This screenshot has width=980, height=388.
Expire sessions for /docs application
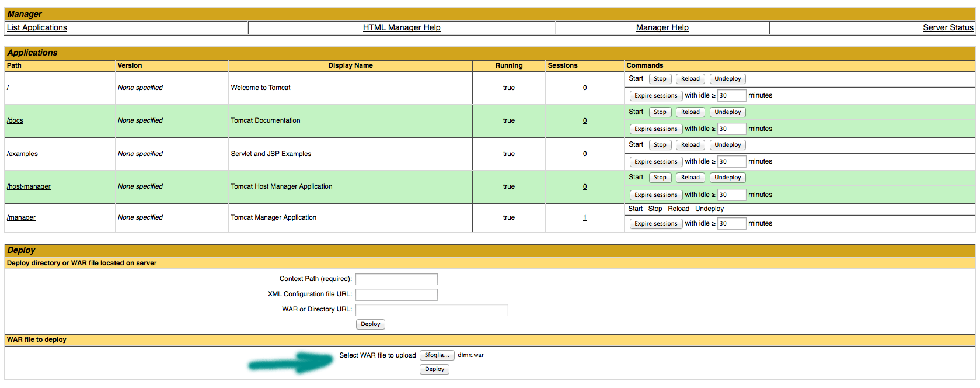tap(656, 129)
